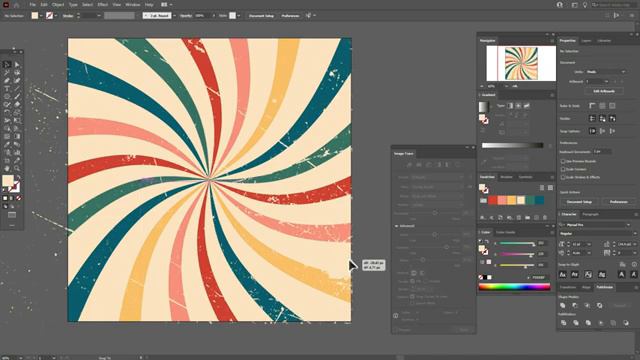
Task: Open the Effect menu
Action: (102, 5)
